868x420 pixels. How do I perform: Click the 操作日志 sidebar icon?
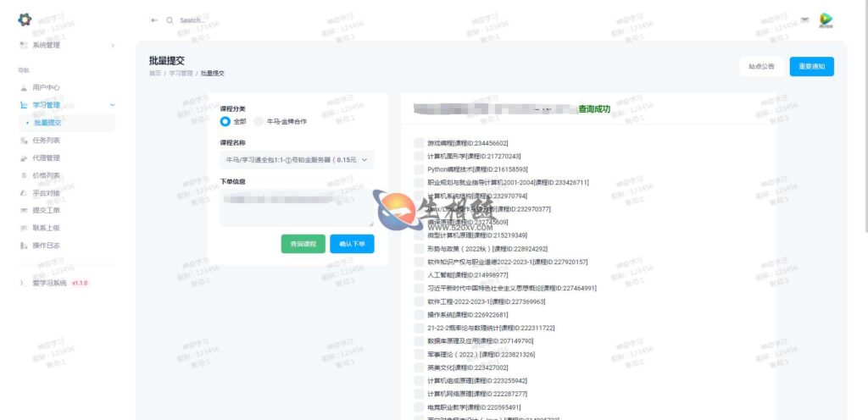[x=23, y=246]
